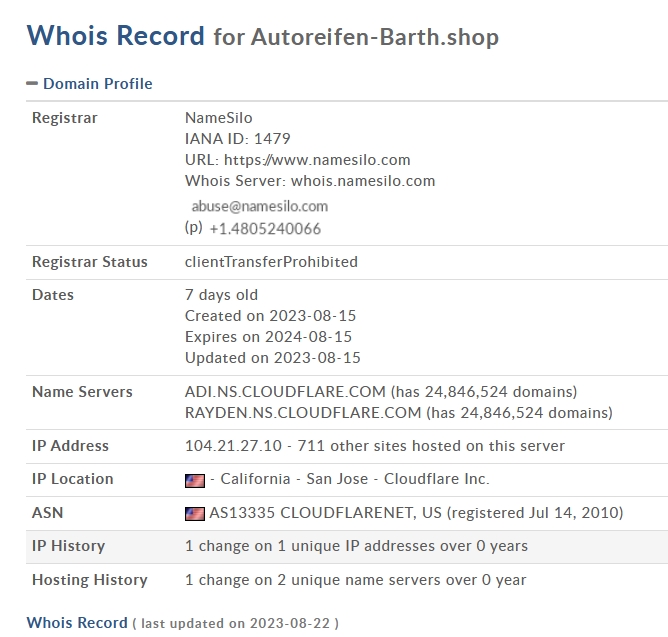668x637 pixels.
Task: Select the phone number +1.4805240066
Action: pos(265,229)
